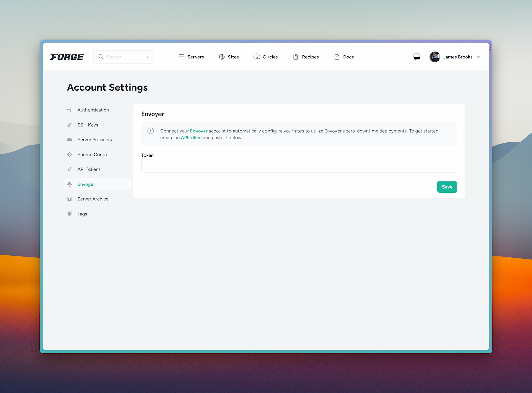This screenshot has width=532, height=393.
Task: Click the Sites globe icon
Action: click(222, 57)
